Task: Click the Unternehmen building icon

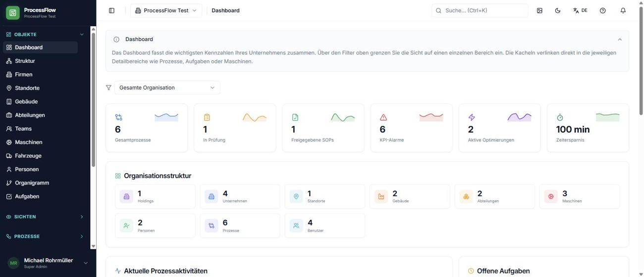Action: [212, 196]
